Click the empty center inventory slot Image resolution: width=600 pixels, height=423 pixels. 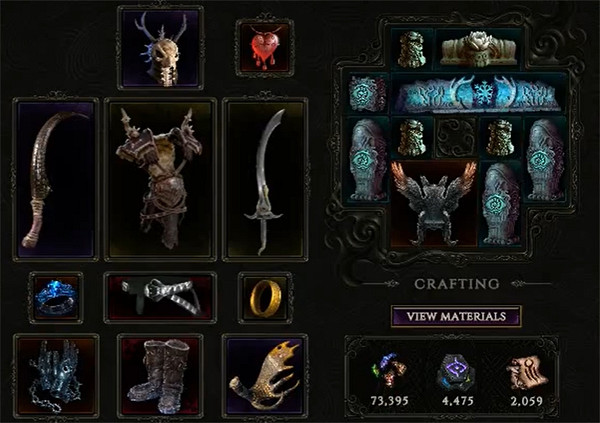[x=456, y=137]
